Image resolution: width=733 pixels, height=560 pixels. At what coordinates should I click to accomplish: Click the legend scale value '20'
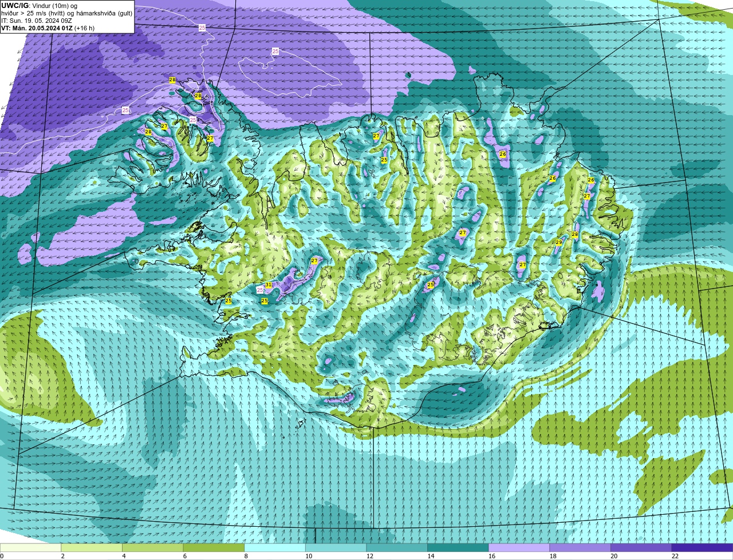(614, 556)
